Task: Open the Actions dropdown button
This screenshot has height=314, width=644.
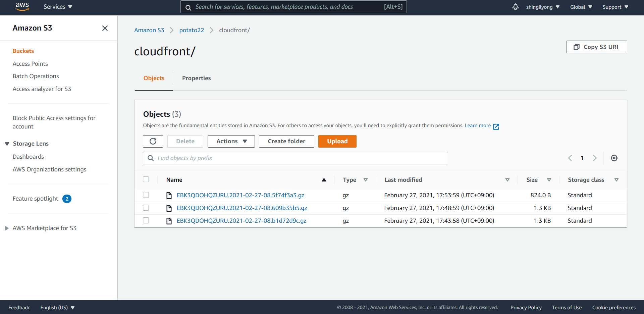Action: pyautogui.click(x=231, y=141)
